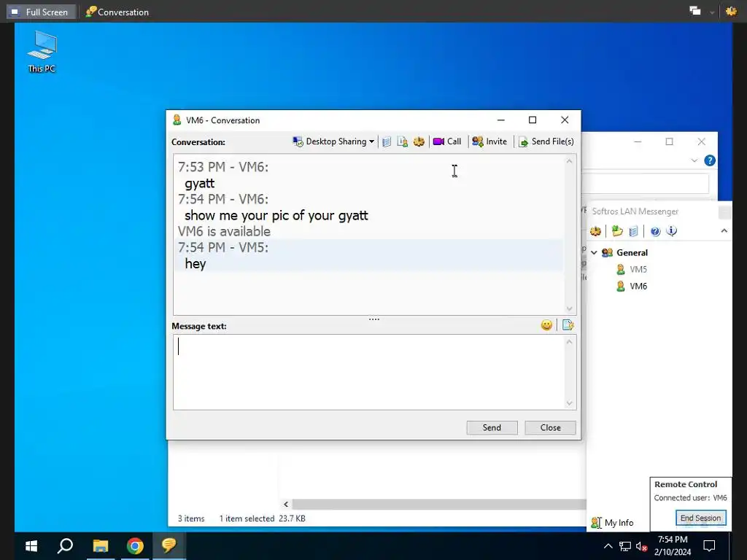The height and width of the screenshot is (560, 747).
Task: Click the windows switcher icon in top bar
Action: point(695,11)
